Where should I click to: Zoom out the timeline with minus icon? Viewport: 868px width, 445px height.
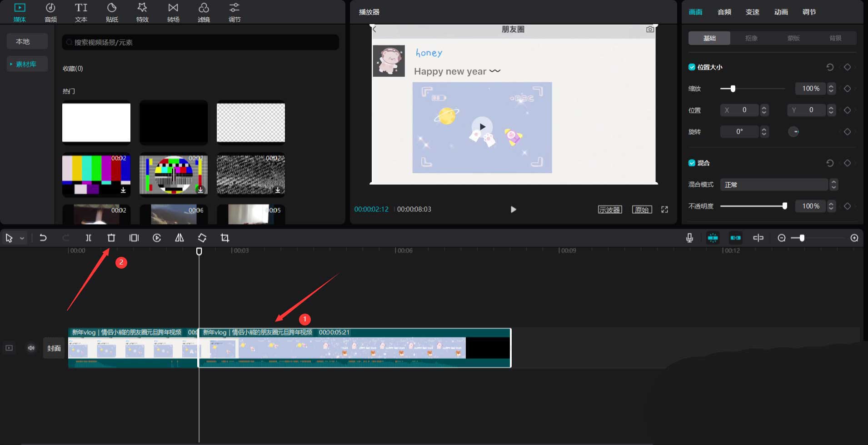(x=782, y=238)
